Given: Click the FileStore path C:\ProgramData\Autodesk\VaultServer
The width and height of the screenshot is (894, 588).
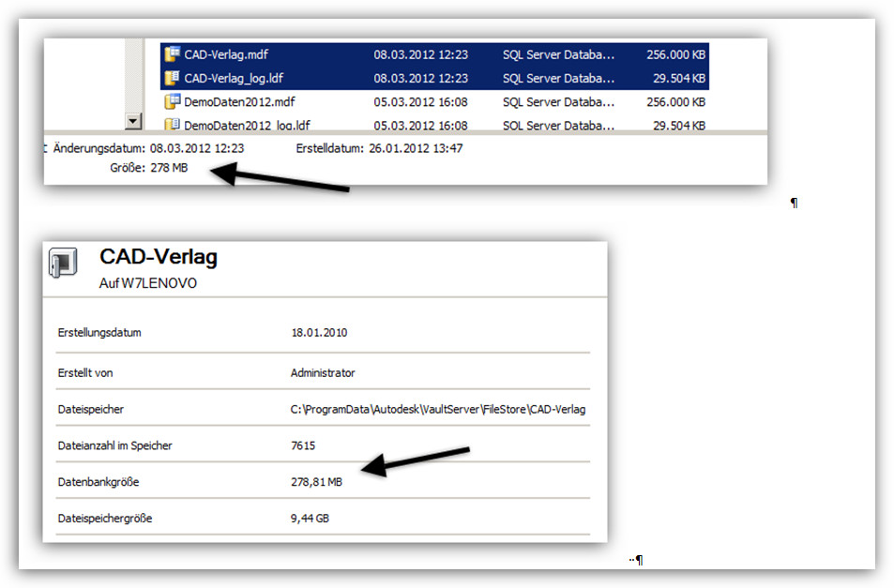Looking at the screenshot, I should (x=438, y=409).
